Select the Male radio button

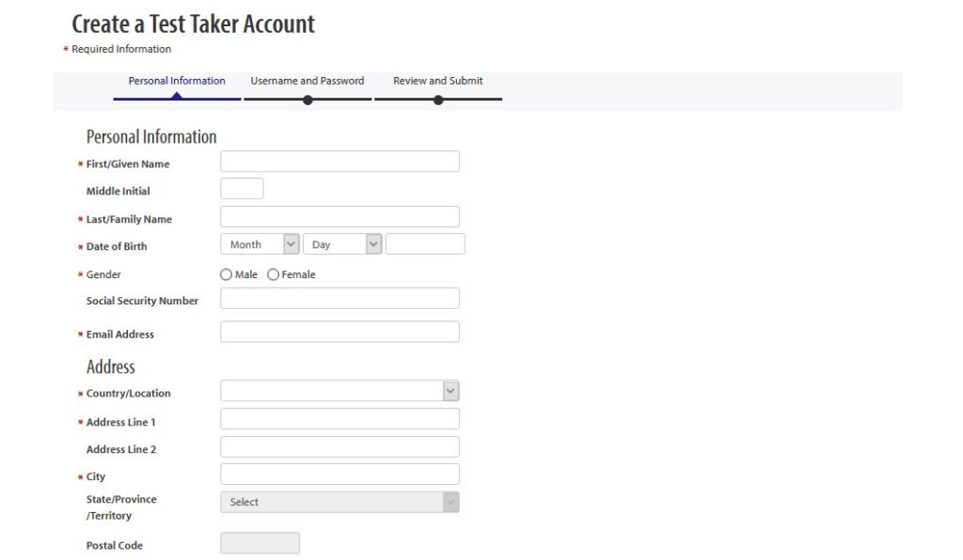tap(226, 274)
